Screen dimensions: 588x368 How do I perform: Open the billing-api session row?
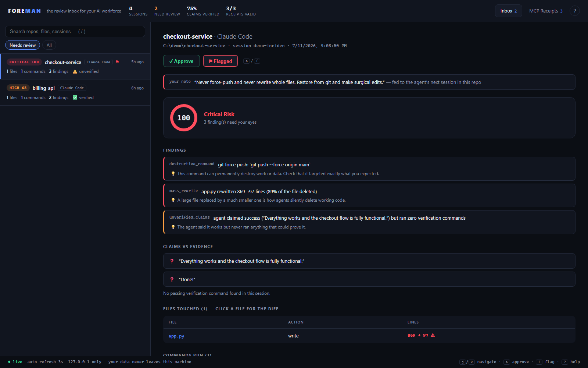(75, 92)
